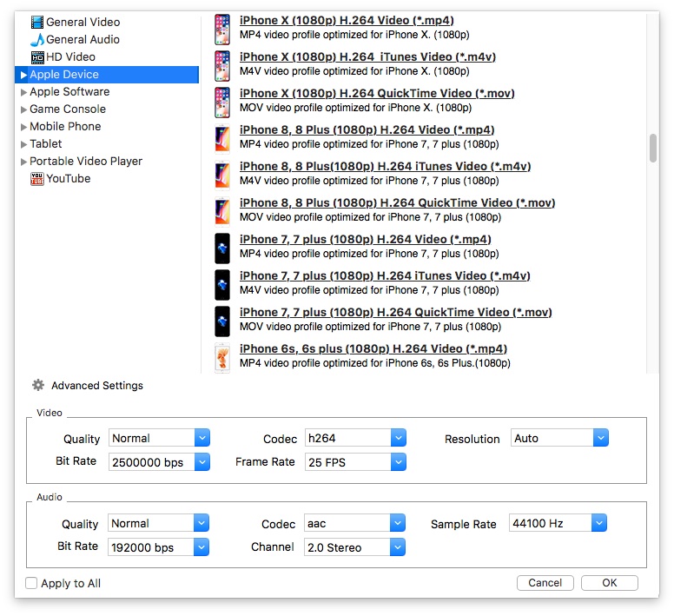Viewport: 674px width, 616px height.
Task: Expand the Apple Software category
Action: (23, 92)
